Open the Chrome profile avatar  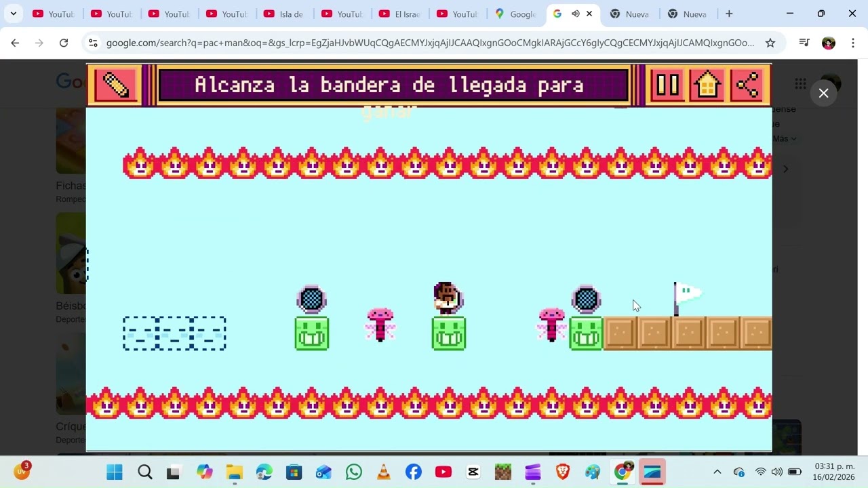tap(829, 43)
